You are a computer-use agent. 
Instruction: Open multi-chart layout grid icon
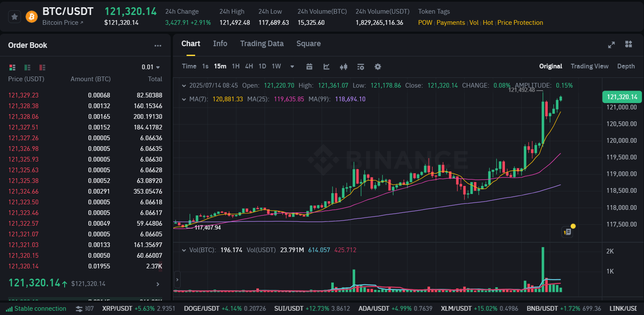[629, 44]
